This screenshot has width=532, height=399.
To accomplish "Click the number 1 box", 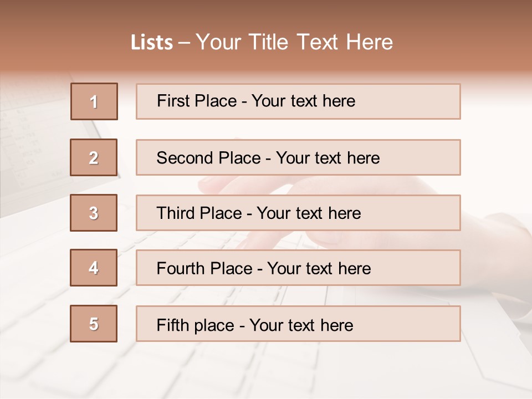I will 94,101.
